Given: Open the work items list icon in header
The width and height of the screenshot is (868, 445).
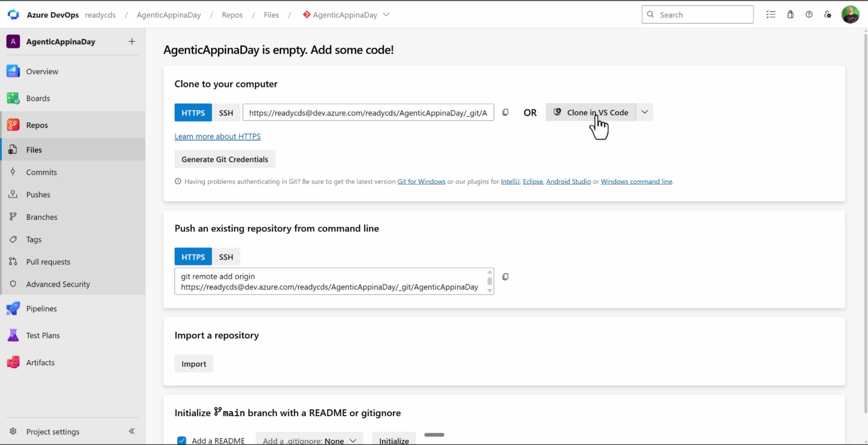Looking at the screenshot, I should coord(771,14).
